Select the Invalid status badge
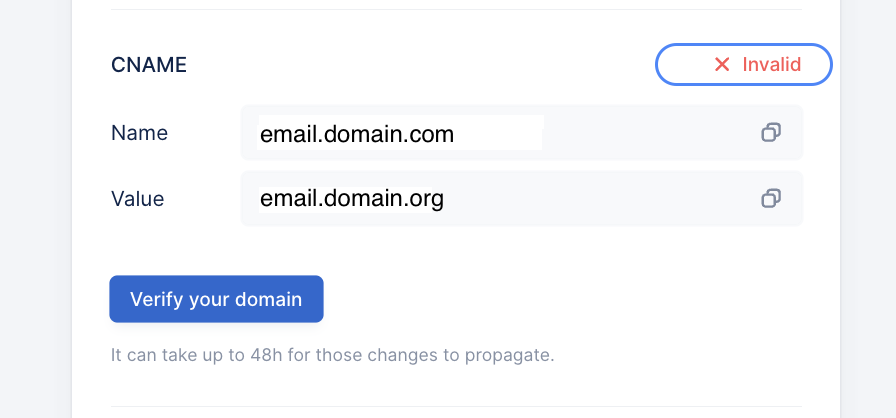Screen dimensions: 896x418 click(743, 65)
